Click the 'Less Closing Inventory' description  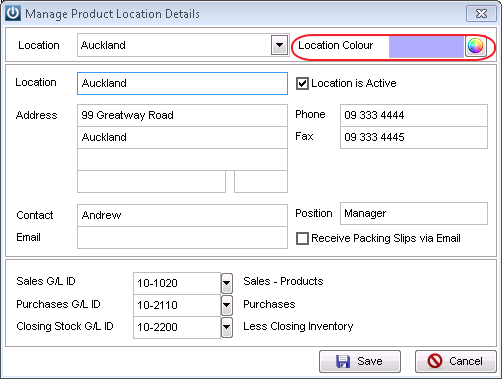(298, 326)
